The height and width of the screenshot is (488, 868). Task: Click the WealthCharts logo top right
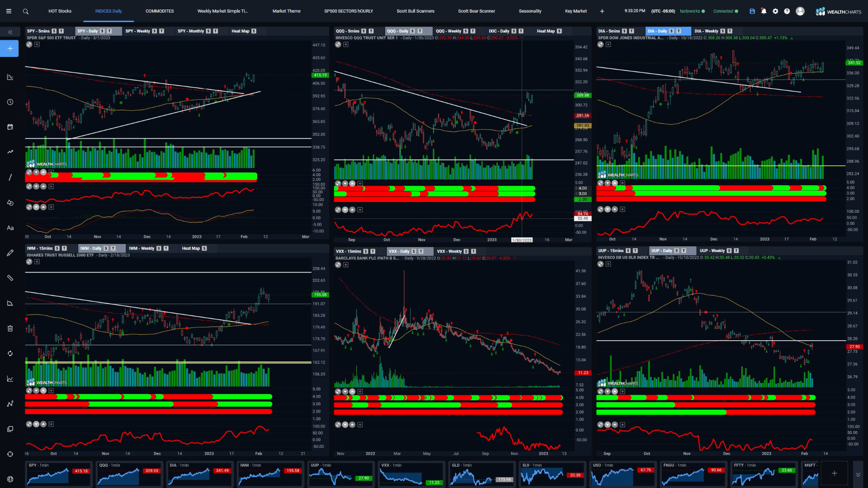click(x=838, y=11)
